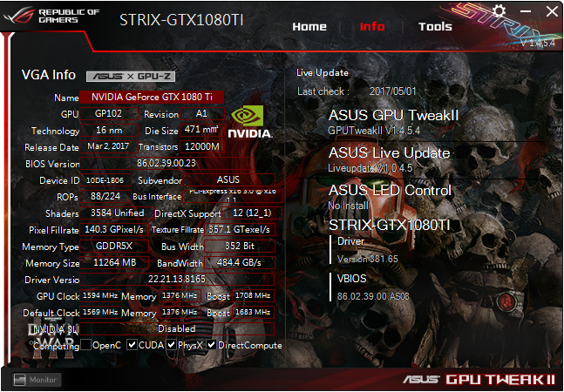This screenshot has height=392, width=564.
Task: Click ASUS Live Update entry
Action: point(389,159)
